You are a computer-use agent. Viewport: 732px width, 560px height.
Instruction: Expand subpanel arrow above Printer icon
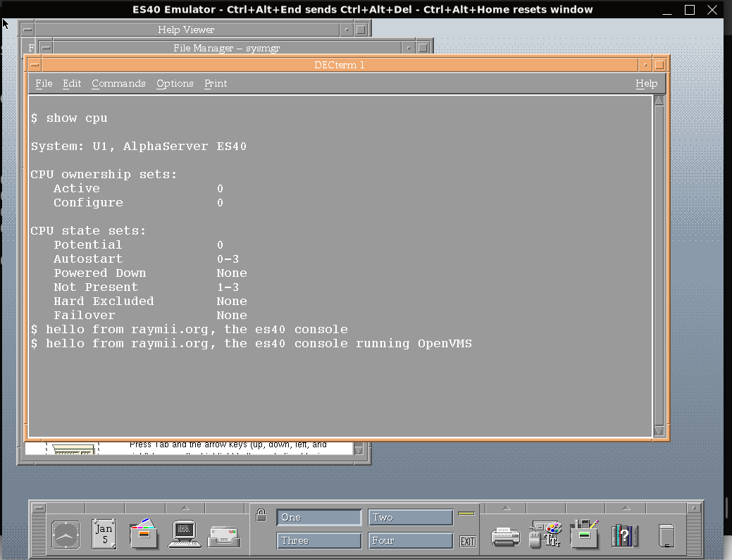506,508
